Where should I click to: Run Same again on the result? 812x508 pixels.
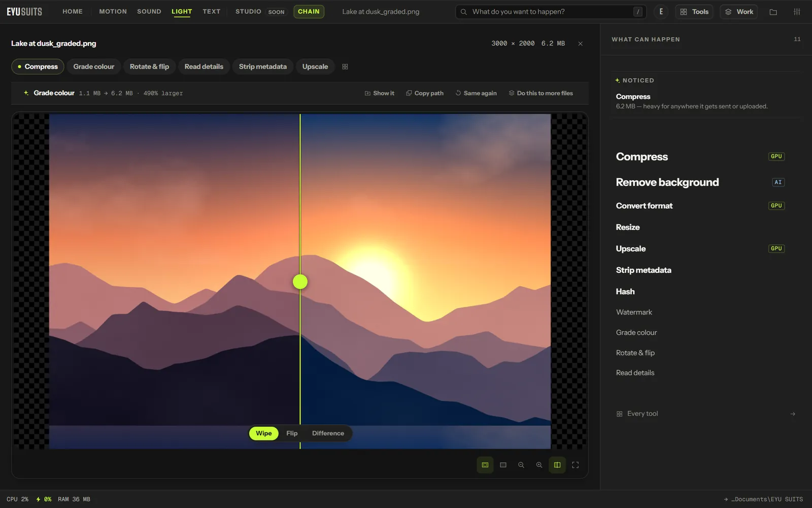[x=476, y=93]
